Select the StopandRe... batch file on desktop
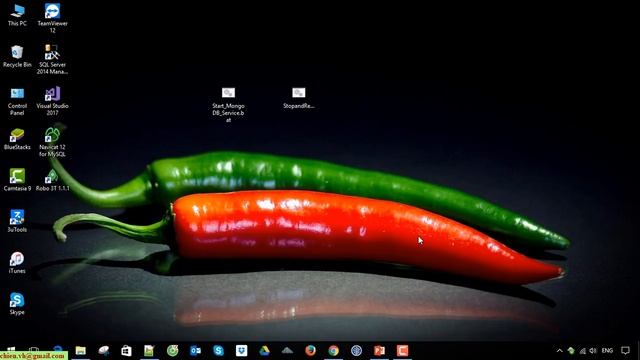This screenshot has width=640, height=360. (299, 98)
